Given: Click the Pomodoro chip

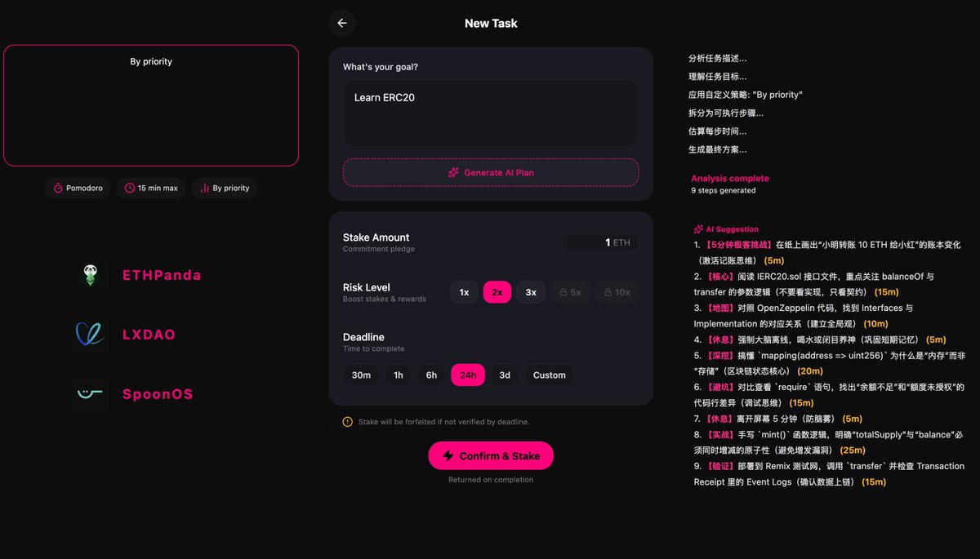Looking at the screenshot, I should [x=78, y=189].
